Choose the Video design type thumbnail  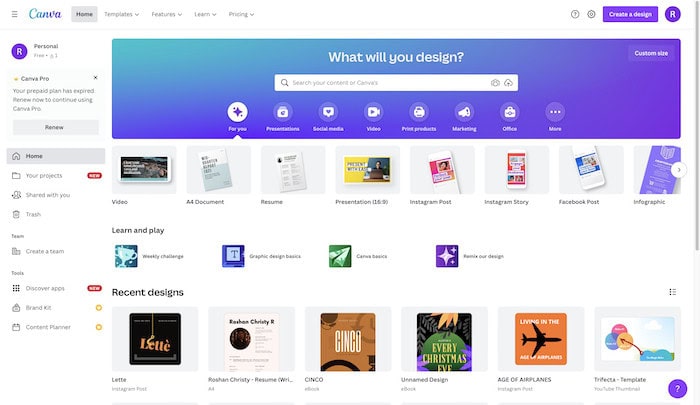click(144, 170)
